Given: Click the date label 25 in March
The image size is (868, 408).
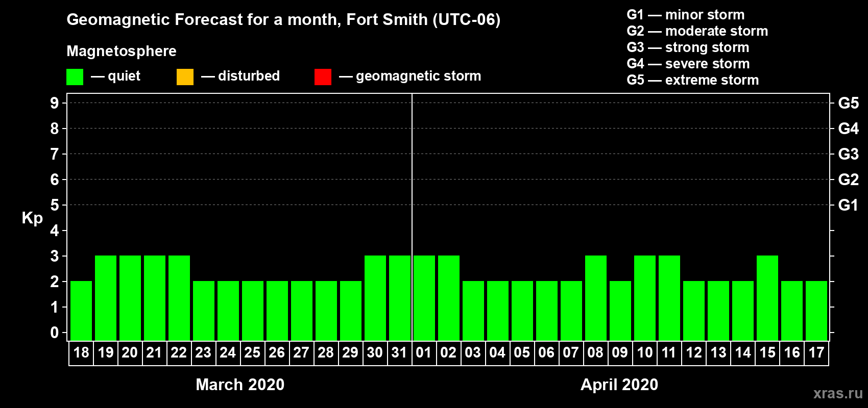Looking at the screenshot, I should 252,352.
